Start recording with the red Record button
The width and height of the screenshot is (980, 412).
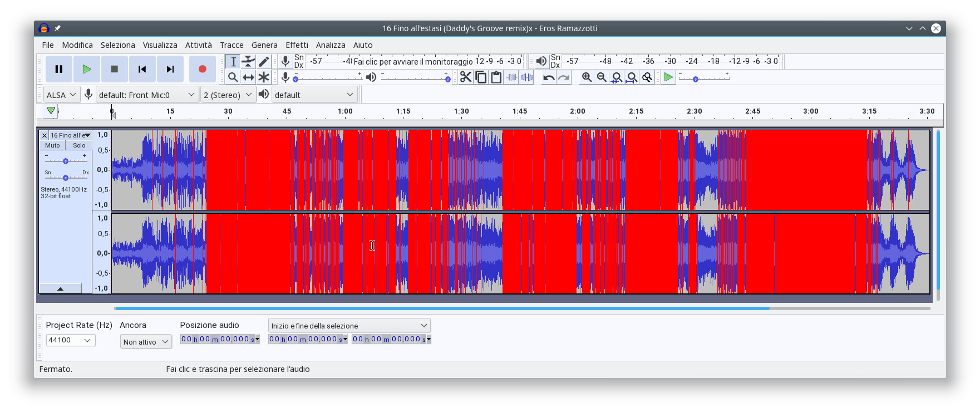tap(202, 69)
